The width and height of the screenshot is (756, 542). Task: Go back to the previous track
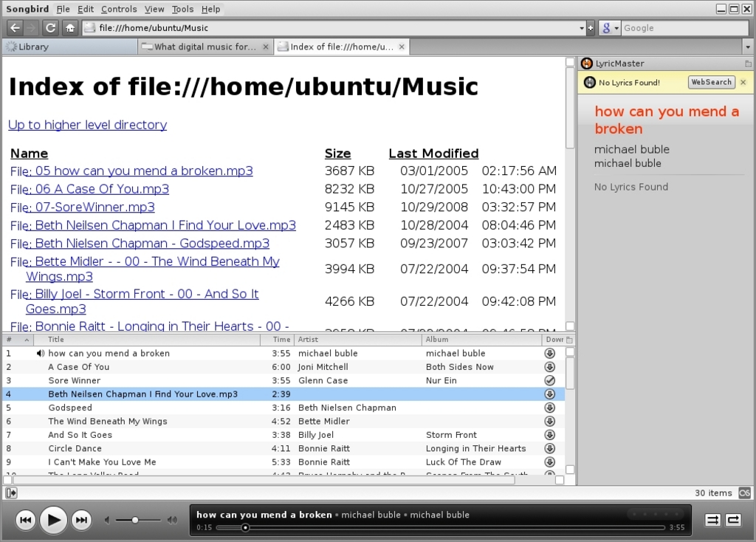(x=26, y=520)
